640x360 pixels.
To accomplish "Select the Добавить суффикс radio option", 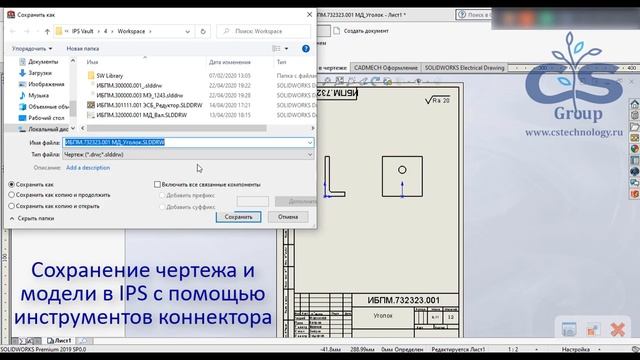I will [162, 207].
